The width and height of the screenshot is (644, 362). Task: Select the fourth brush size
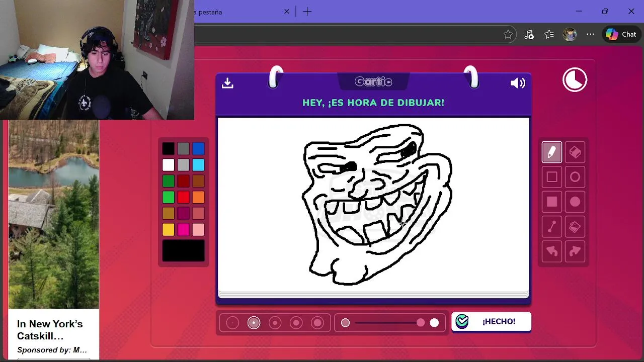coord(296,323)
